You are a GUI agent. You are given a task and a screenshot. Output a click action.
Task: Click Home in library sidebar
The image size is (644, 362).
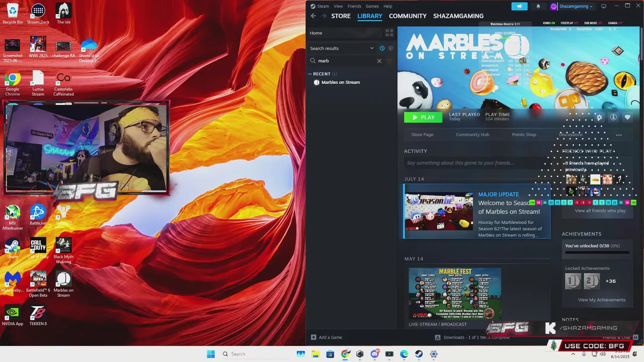tap(316, 33)
